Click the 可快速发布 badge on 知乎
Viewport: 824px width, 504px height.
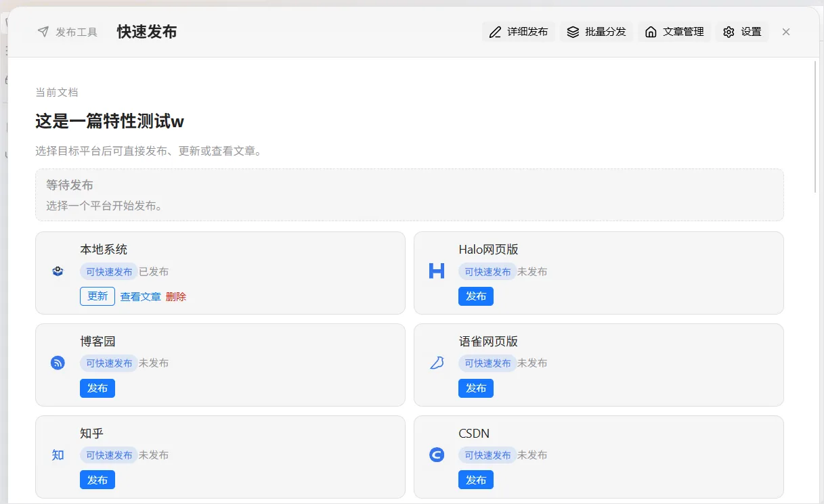coord(109,455)
